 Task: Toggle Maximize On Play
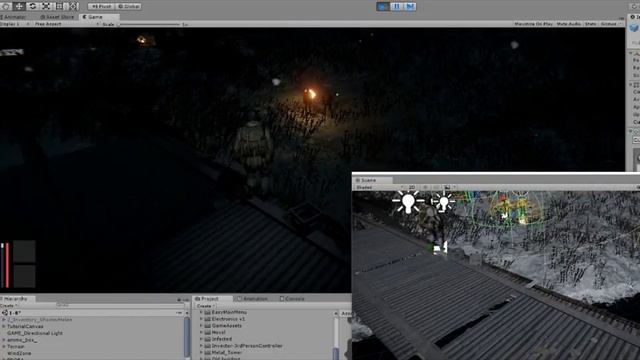coord(533,24)
